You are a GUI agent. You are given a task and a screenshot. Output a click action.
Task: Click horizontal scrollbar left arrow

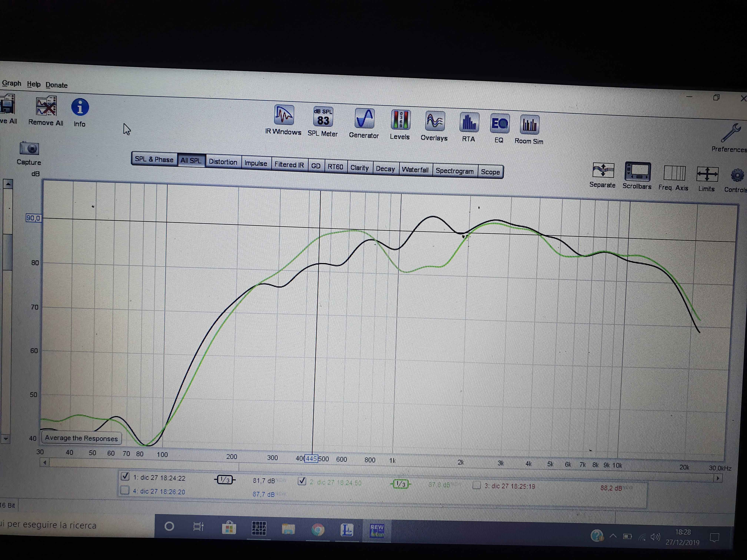(45, 462)
